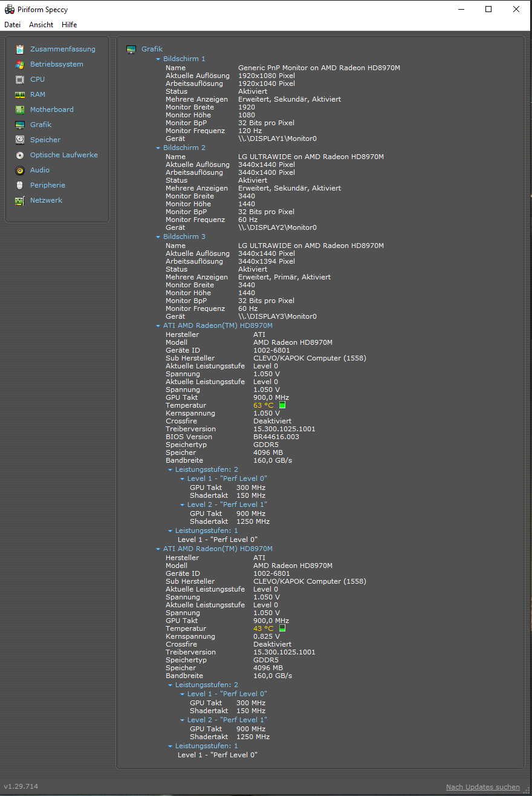Open the Ansicht menu

(x=41, y=25)
